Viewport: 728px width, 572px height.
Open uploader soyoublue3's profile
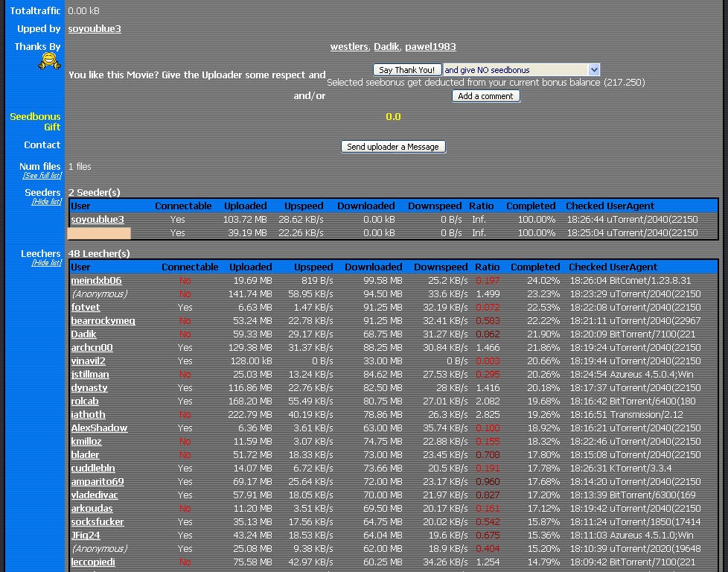(x=94, y=28)
